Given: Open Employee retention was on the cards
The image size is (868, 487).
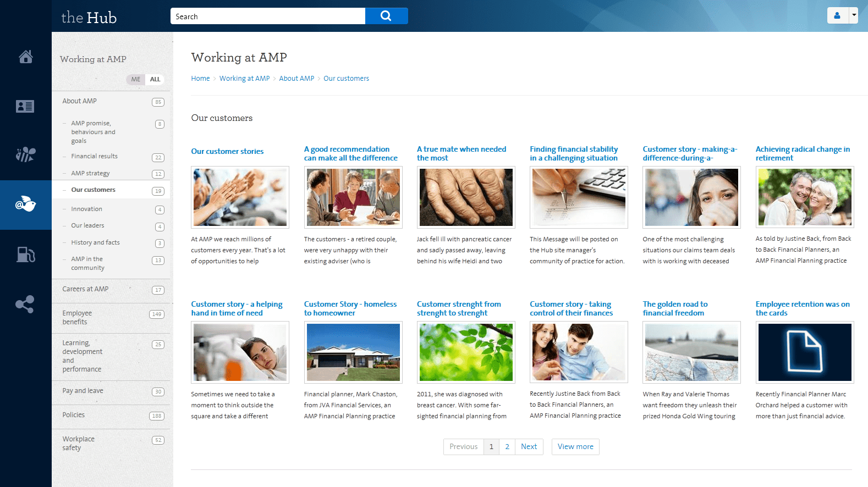Looking at the screenshot, I should click(x=803, y=308).
